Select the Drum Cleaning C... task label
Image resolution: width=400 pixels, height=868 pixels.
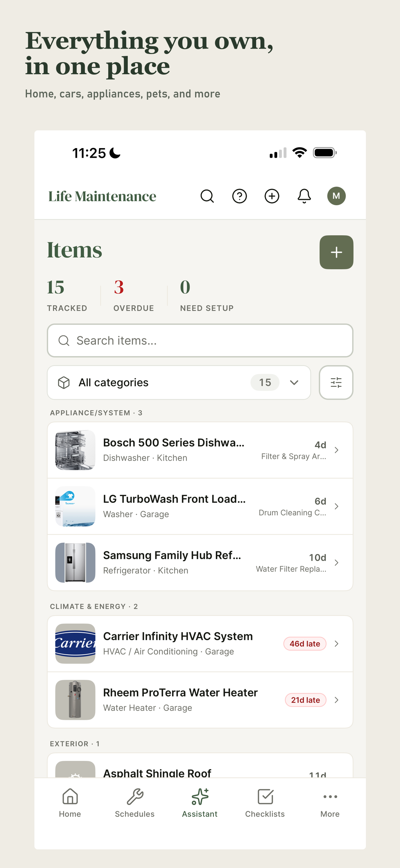292,513
